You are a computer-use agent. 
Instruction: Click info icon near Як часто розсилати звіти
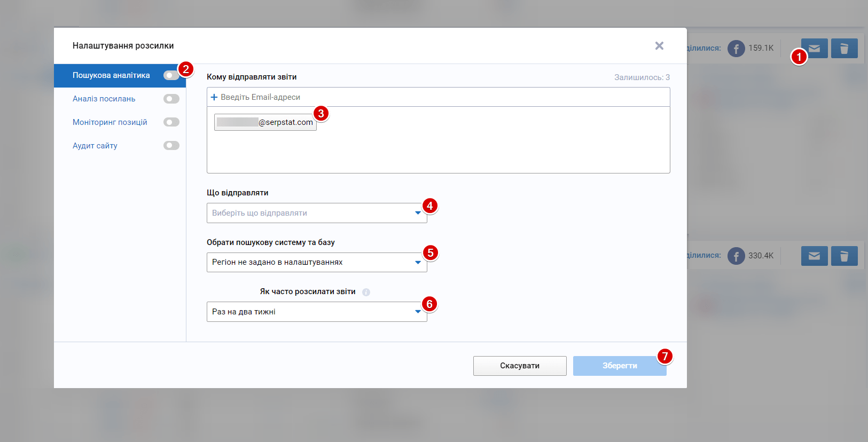(366, 292)
